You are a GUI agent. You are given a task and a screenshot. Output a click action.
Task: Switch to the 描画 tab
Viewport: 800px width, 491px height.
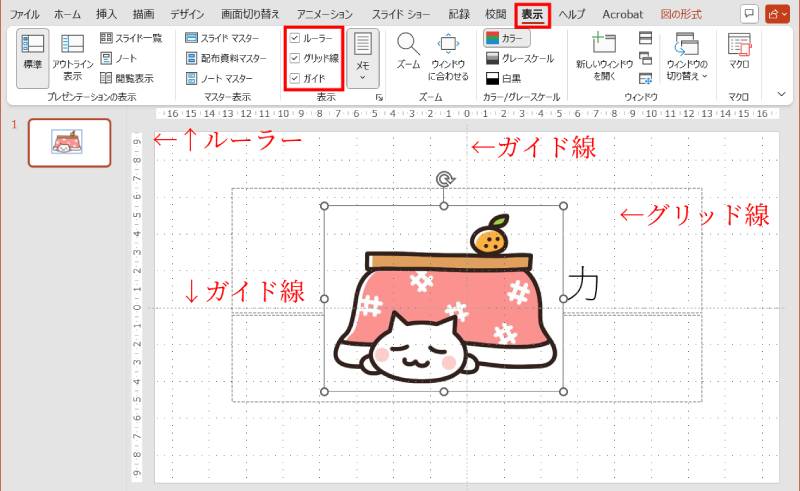(143, 14)
